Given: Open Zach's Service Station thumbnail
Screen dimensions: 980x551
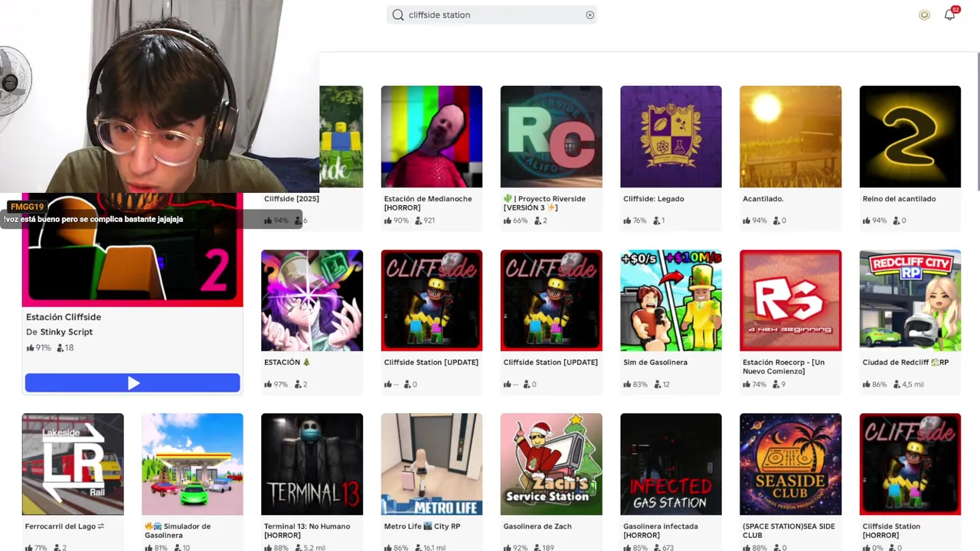Looking at the screenshot, I should pyautogui.click(x=551, y=464).
